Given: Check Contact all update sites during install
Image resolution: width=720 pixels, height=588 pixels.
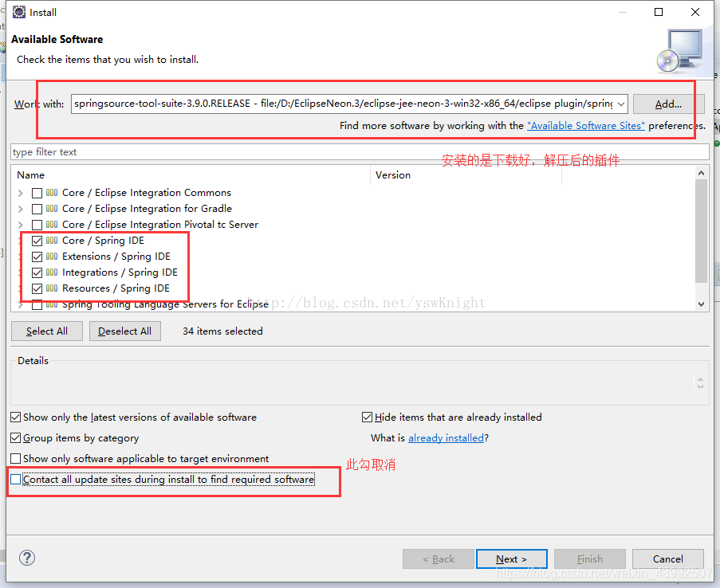Looking at the screenshot, I should click(x=16, y=479).
